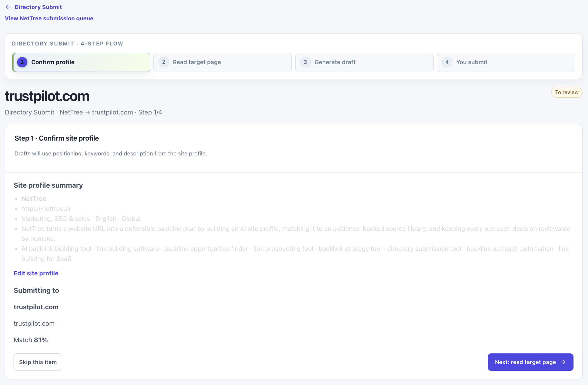Click the breadcrumb line ending 'Step 1/4'

(x=83, y=112)
